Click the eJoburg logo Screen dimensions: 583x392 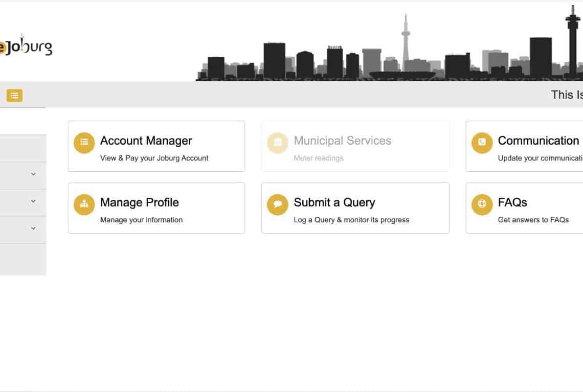pyautogui.click(x=26, y=47)
